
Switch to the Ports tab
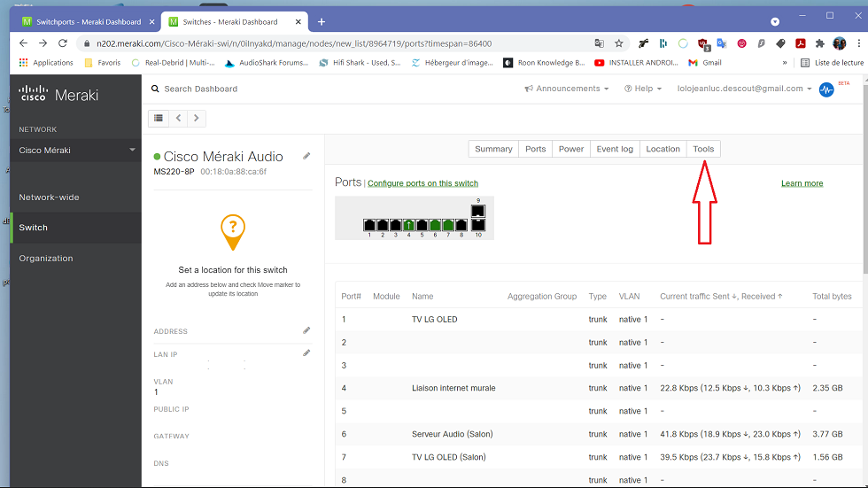(x=535, y=149)
